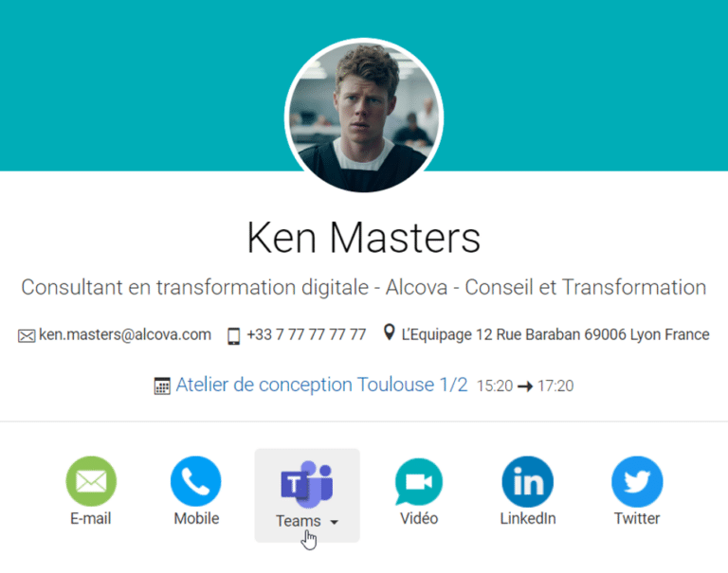
Task: Click the mobile phone icon beside phone number
Action: pos(233,336)
